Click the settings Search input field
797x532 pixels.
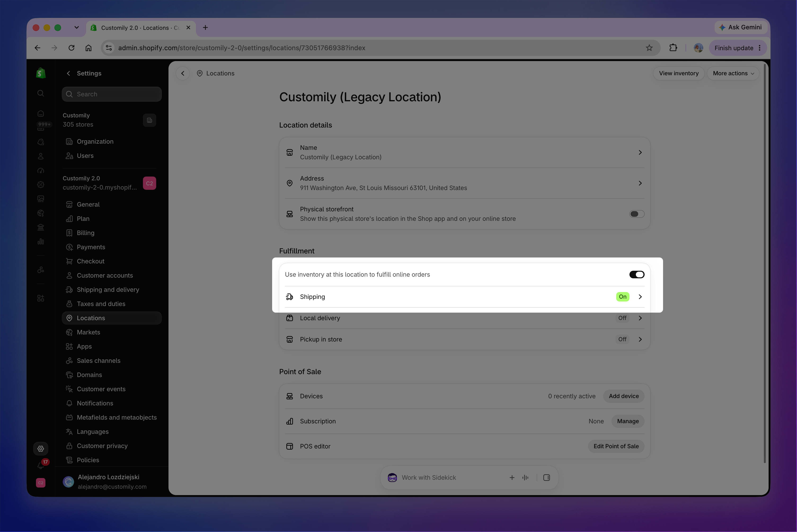click(112, 94)
